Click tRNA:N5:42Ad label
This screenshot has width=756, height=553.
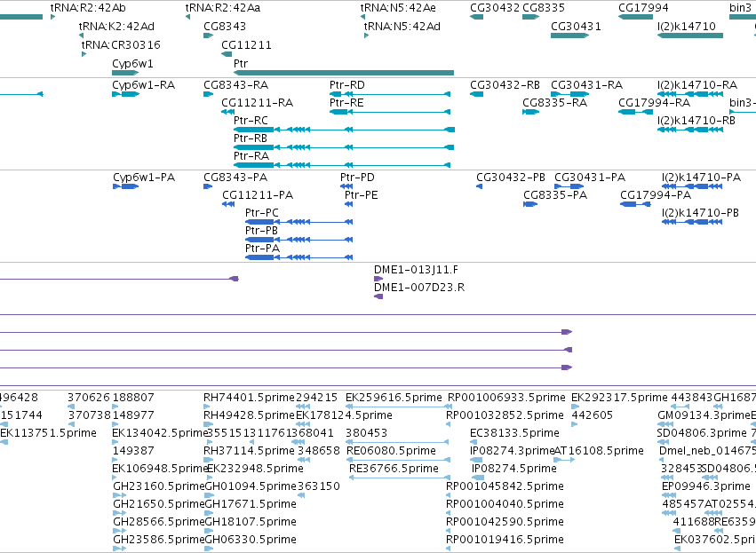point(402,26)
